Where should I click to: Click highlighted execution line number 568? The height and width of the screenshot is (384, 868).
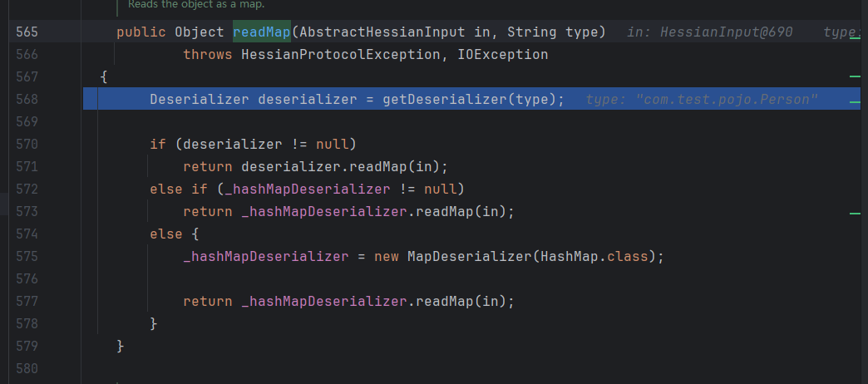[27, 100]
